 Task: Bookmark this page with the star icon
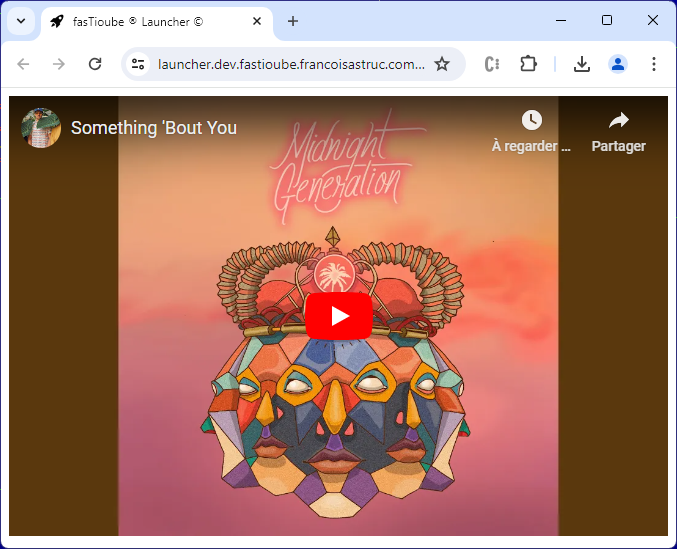(x=442, y=64)
